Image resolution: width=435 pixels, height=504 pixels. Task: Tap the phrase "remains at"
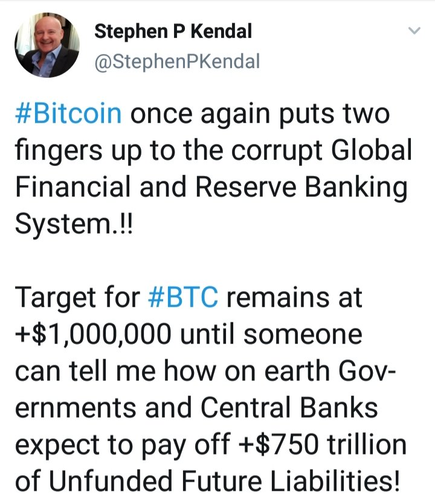point(294,298)
